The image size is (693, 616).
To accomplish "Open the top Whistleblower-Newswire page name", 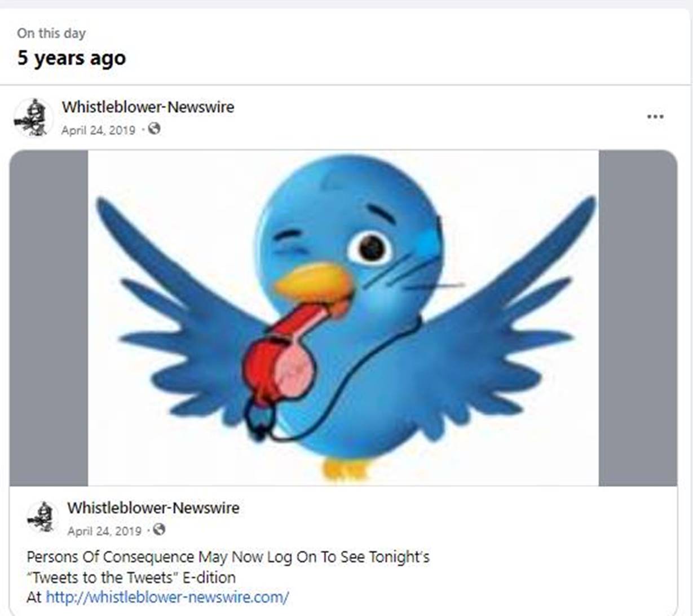I will point(148,107).
